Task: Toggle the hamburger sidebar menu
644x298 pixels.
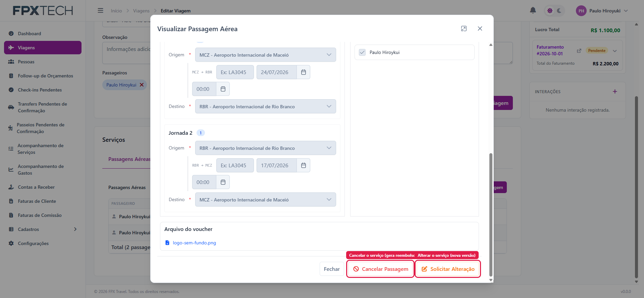Action: (x=100, y=11)
